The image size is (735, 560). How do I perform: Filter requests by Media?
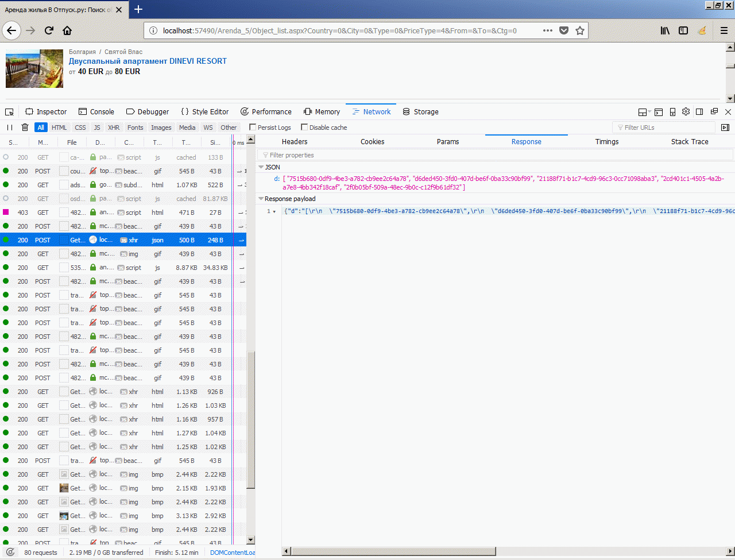187,128
